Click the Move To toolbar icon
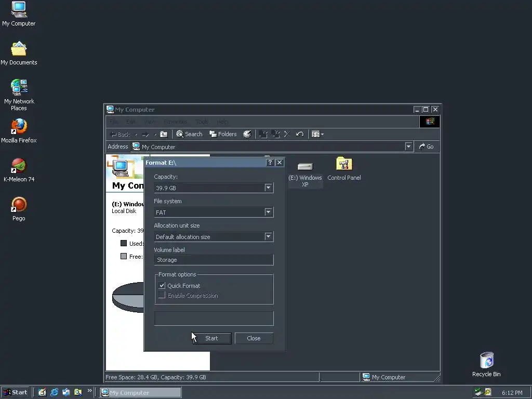 (x=263, y=135)
